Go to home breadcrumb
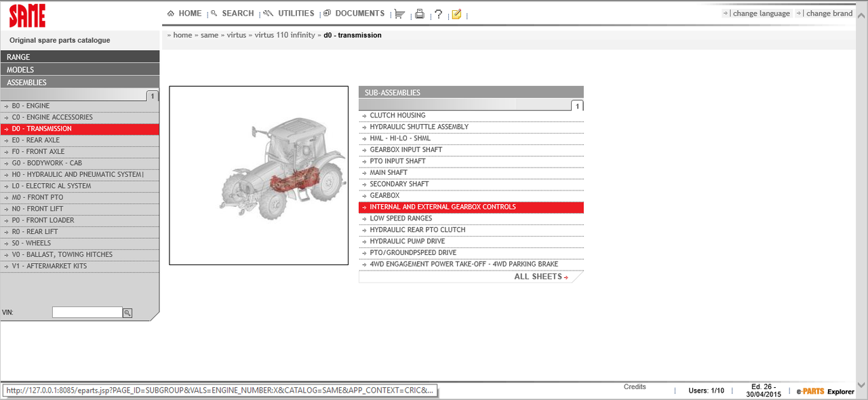This screenshot has width=868, height=400. [182, 35]
